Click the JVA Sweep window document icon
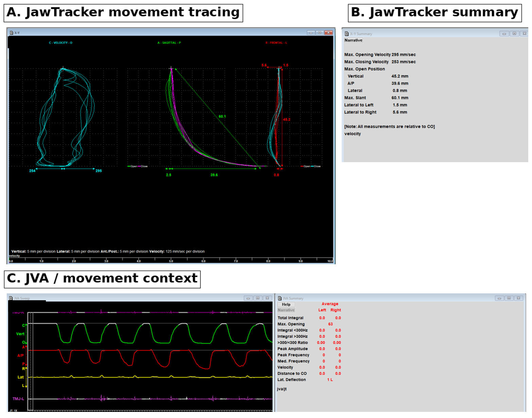The height and width of the screenshot is (418, 532). coord(11,298)
